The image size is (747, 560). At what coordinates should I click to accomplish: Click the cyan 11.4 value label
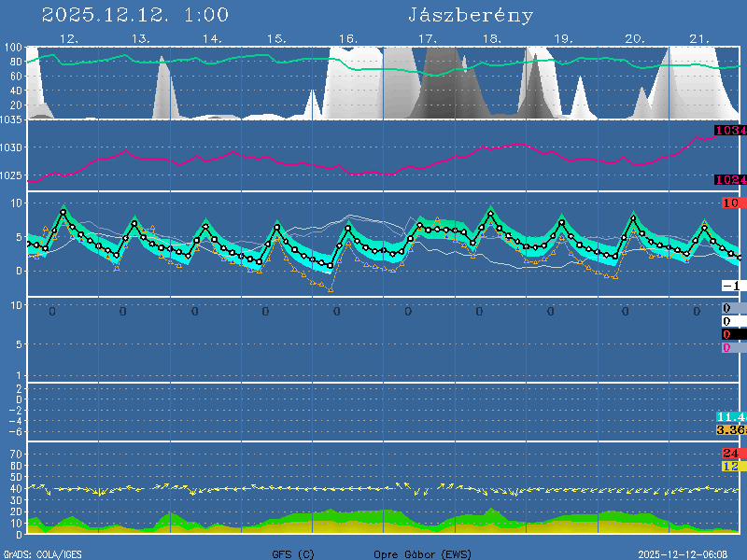click(729, 416)
